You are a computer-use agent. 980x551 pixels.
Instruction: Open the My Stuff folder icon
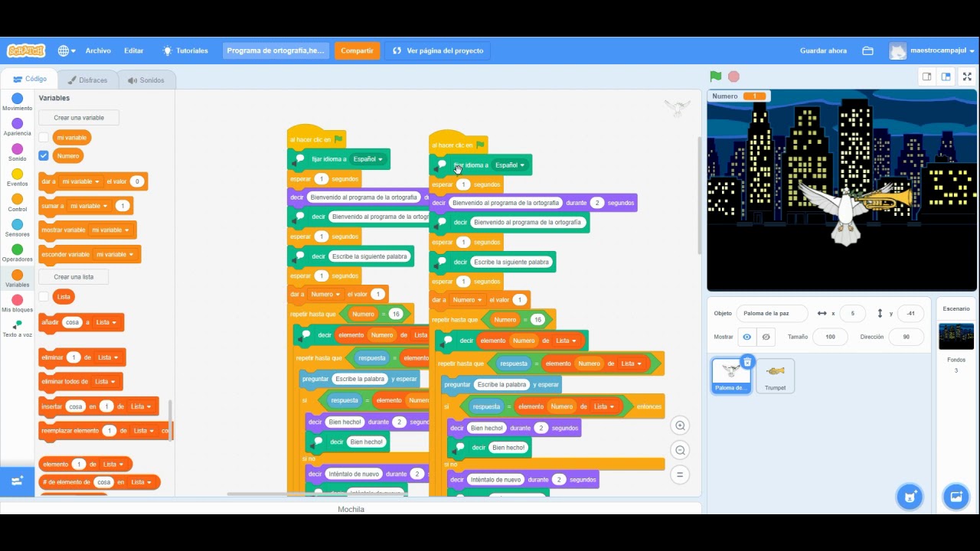(x=867, y=51)
